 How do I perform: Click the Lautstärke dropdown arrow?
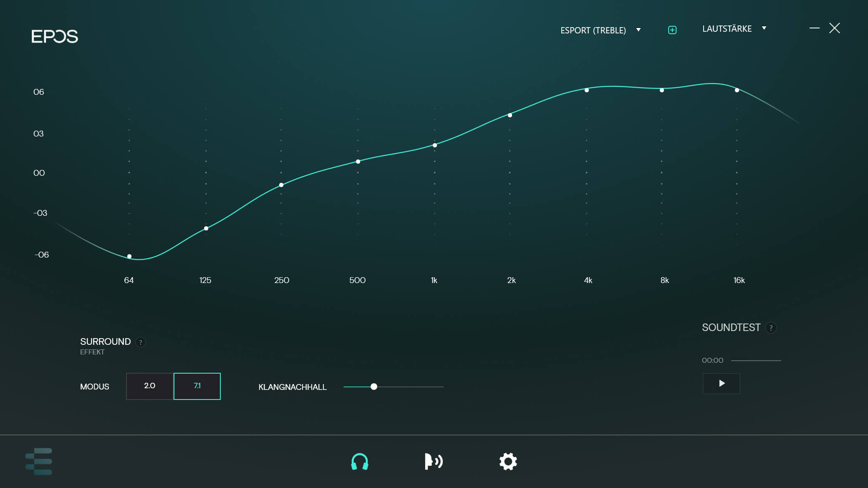click(764, 28)
